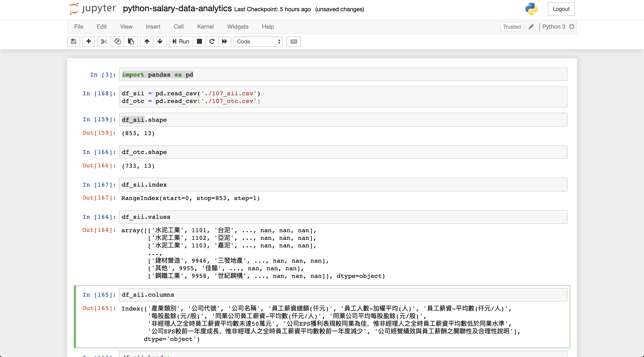Click the array row containing 9958
This screenshot has width=644, height=357.
click(266, 276)
